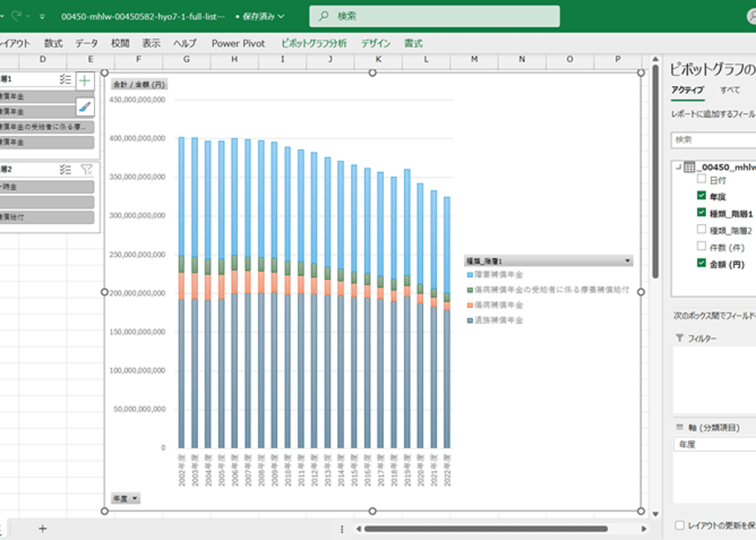The image size is (756, 540).
Task: Click the add new sheet plus button
Action: (43, 529)
